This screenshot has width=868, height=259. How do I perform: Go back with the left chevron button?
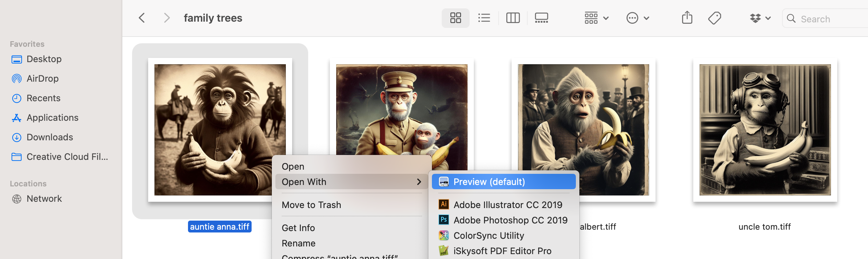[142, 18]
